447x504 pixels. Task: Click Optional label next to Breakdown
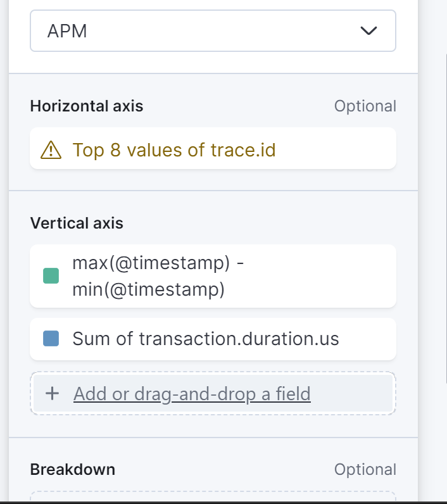(365, 469)
